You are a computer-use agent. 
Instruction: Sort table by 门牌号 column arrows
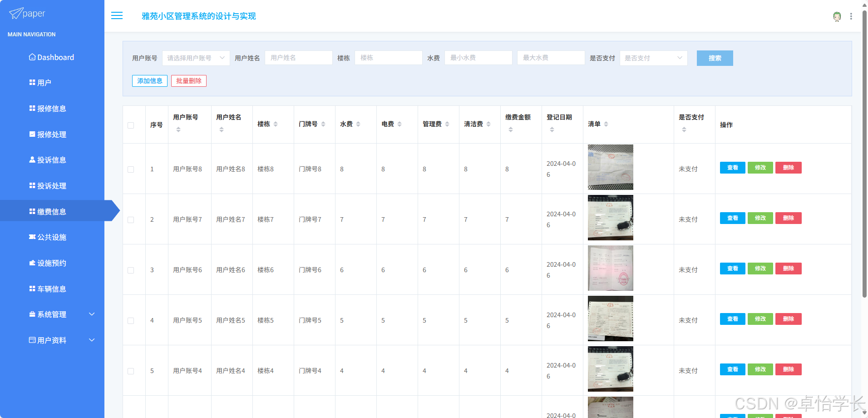click(323, 124)
